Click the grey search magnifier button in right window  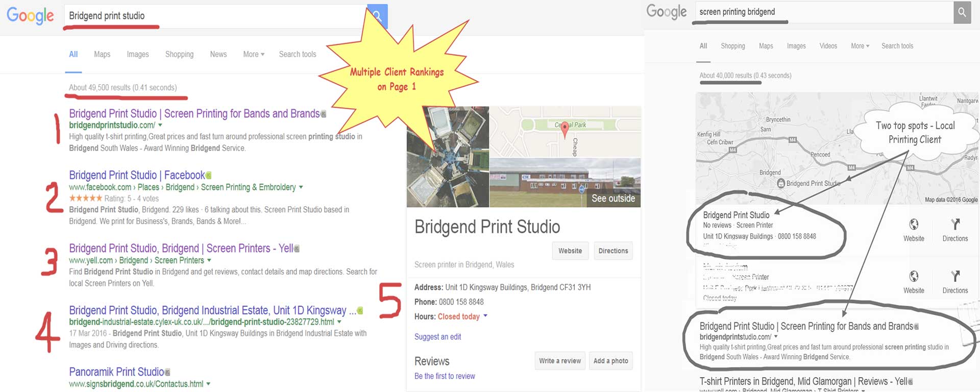click(x=962, y=12)
